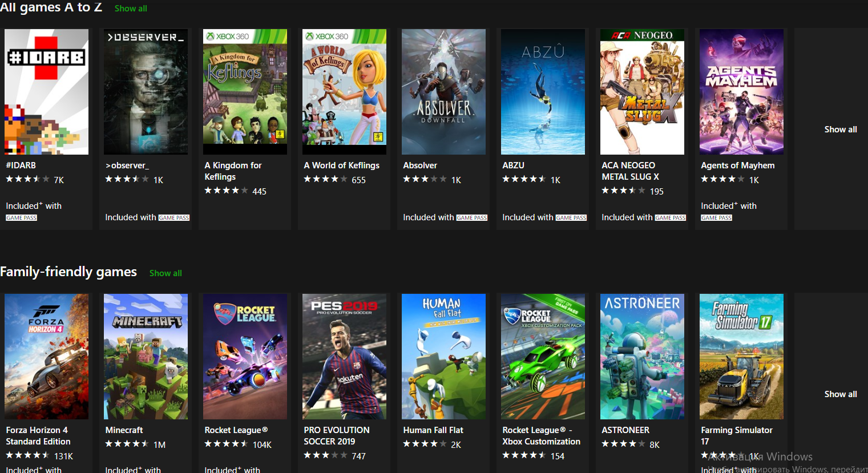
Task: Click star rating beside 104K for Rocket League
Action: coord(226,444)
